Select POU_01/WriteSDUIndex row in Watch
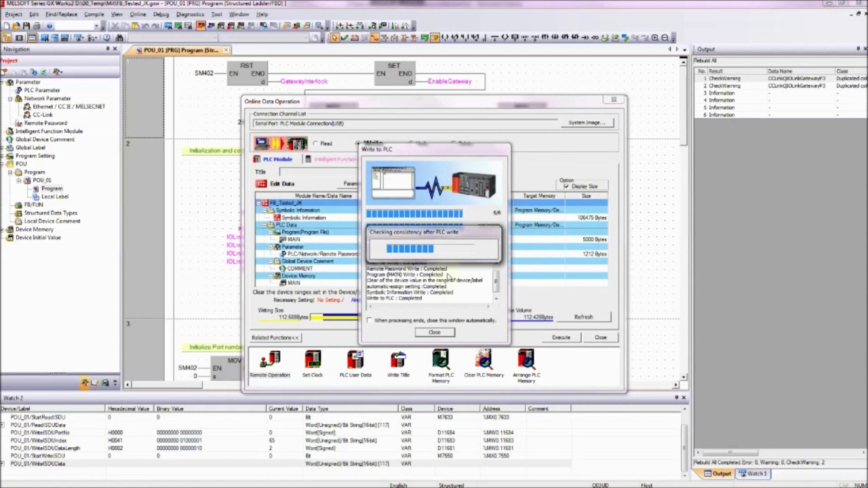Screen dimensions: 868x488 [x=342, y=441]
